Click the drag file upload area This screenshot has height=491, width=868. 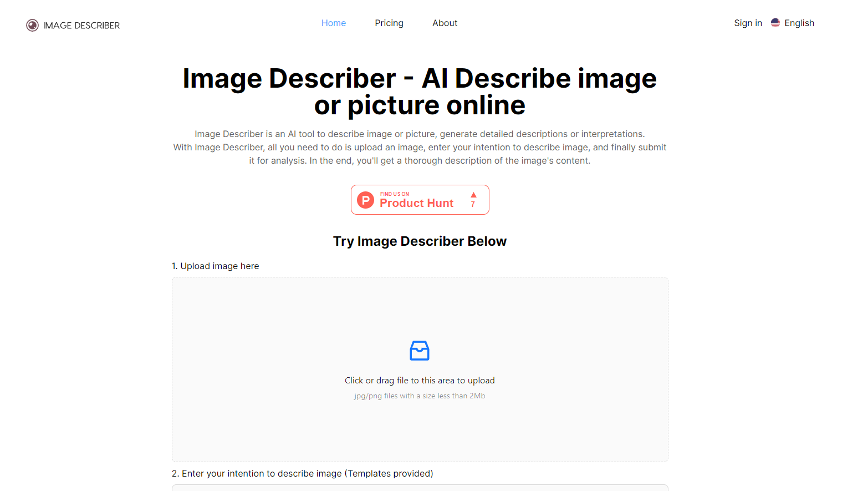420,369
